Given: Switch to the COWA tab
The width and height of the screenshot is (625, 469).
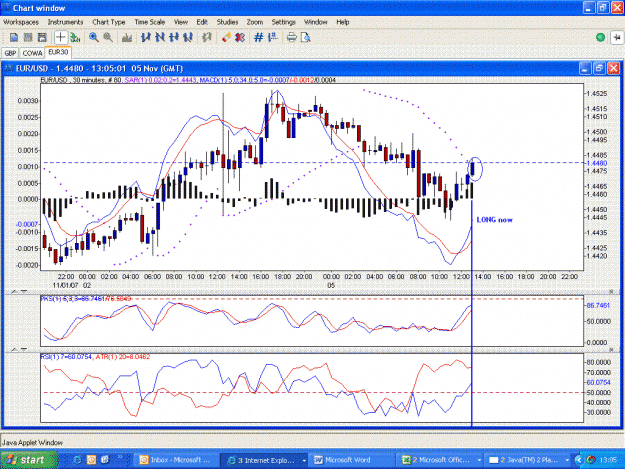Looking at the screenshot, I should click(32, 53).
